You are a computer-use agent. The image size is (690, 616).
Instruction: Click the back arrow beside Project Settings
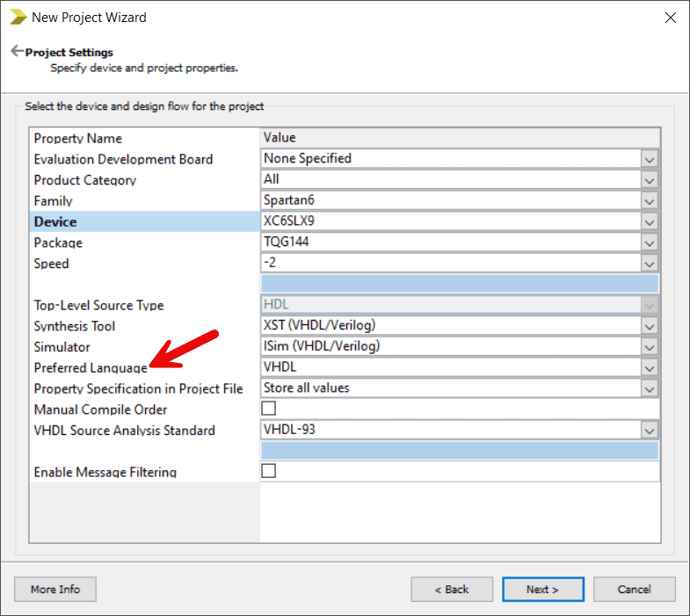16,52
